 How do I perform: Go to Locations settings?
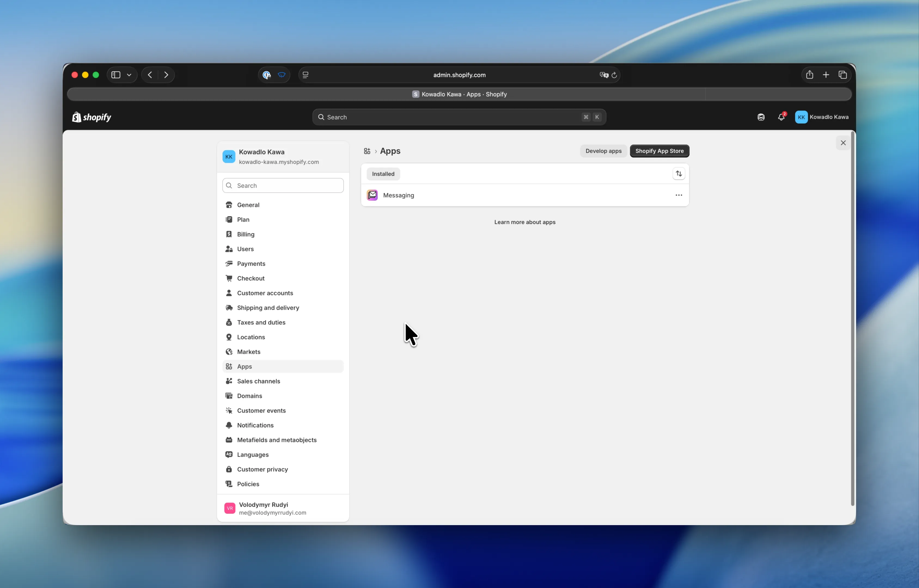click(251, 337)
